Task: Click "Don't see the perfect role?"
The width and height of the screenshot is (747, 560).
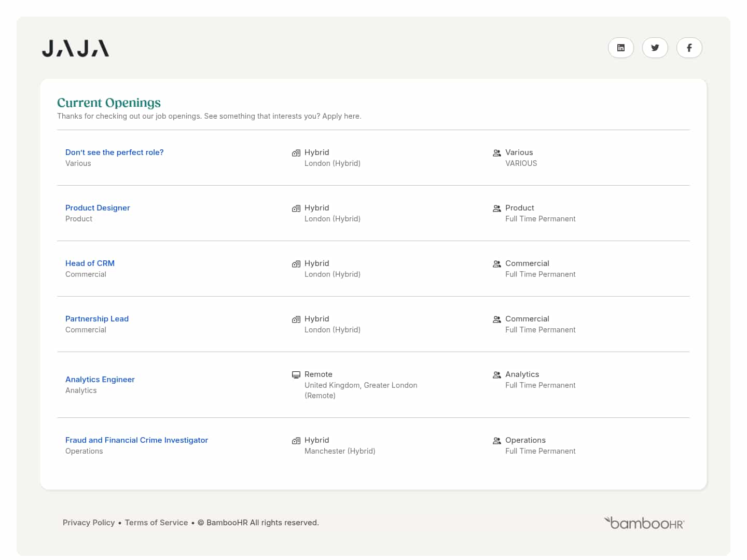Action: [x=114, y=152]
